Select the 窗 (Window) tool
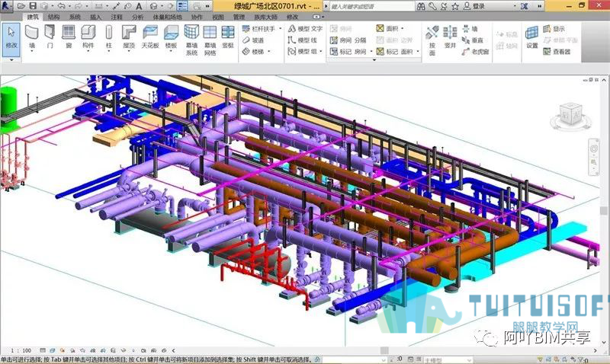Screen dimensions: 610x364 69,37
